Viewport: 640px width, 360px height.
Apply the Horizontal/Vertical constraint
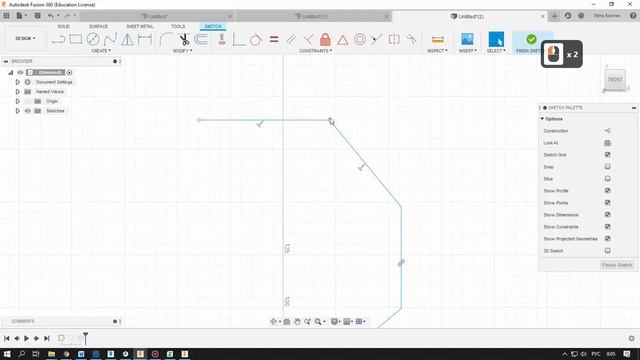pyautogui.click(x=222, y=40)
